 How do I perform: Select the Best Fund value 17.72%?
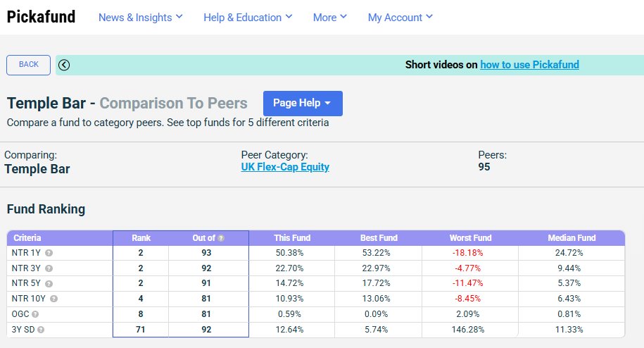tap(377, 283)
